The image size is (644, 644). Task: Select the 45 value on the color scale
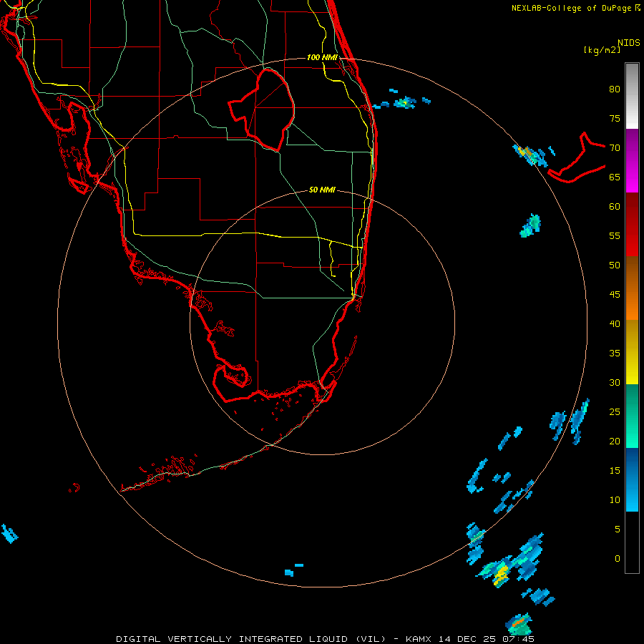coord(615,295)
